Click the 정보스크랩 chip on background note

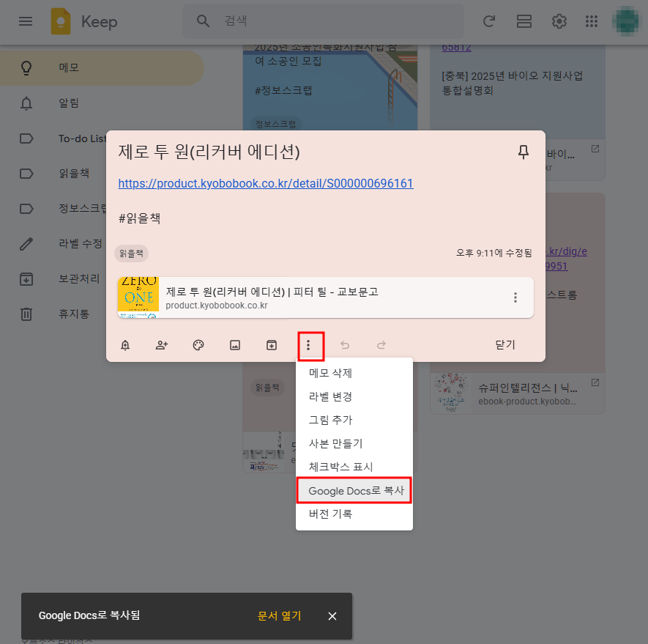(275, 124)
